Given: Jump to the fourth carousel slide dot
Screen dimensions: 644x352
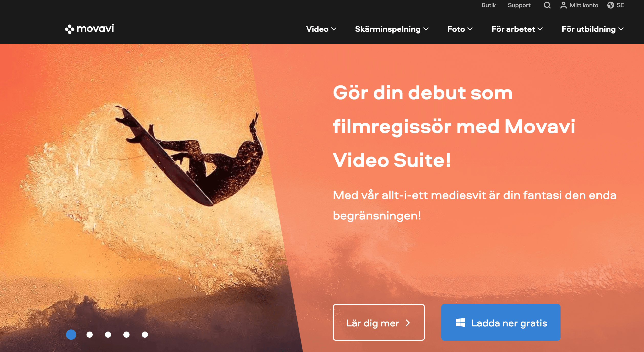Looking at the screenshot, I should coord(126,335).
